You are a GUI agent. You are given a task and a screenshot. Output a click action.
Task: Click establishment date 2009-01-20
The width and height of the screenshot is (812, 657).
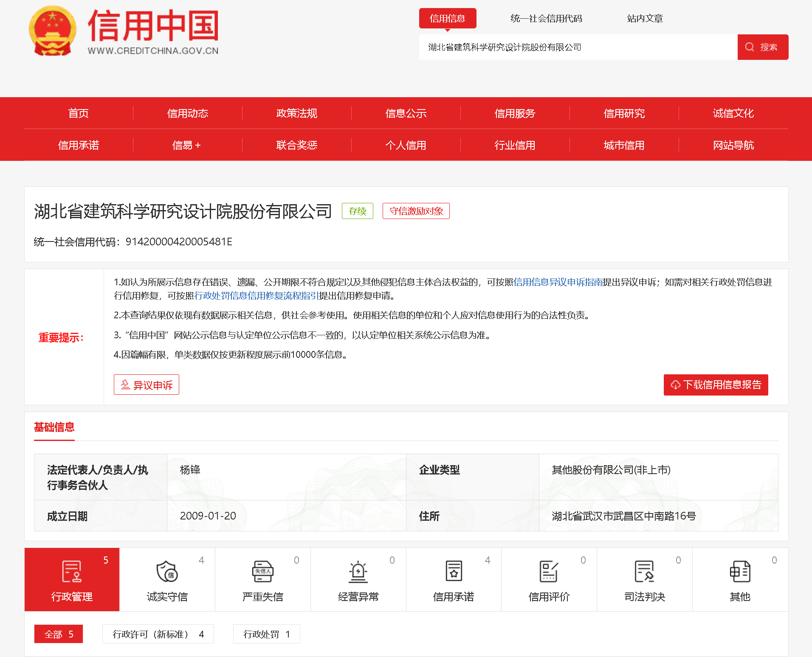point(208,516)
